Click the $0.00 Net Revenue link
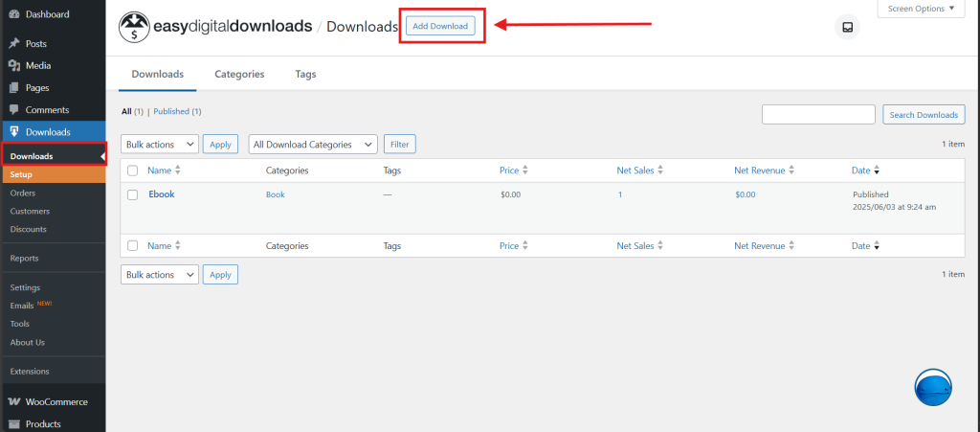The image size is (980, 432). [x=745, y=194]
